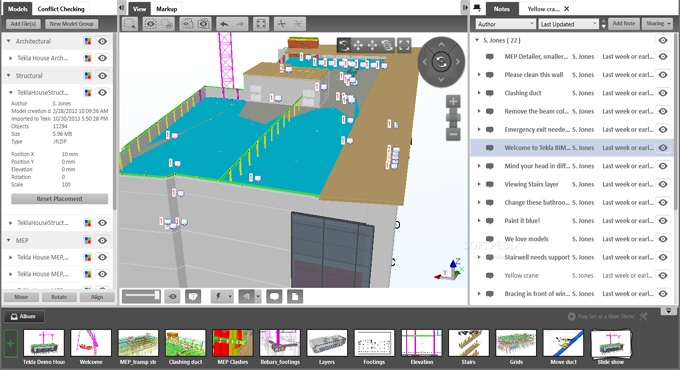680x370 pixels.
Task: Click the add to album plus icon
Action: click(10, 344)
